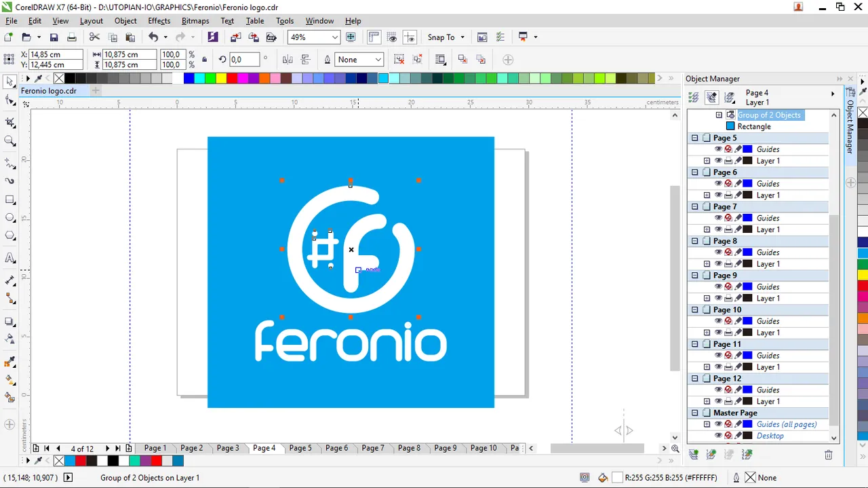Select the Parallel Dimension tool

(x=9, y=280)
